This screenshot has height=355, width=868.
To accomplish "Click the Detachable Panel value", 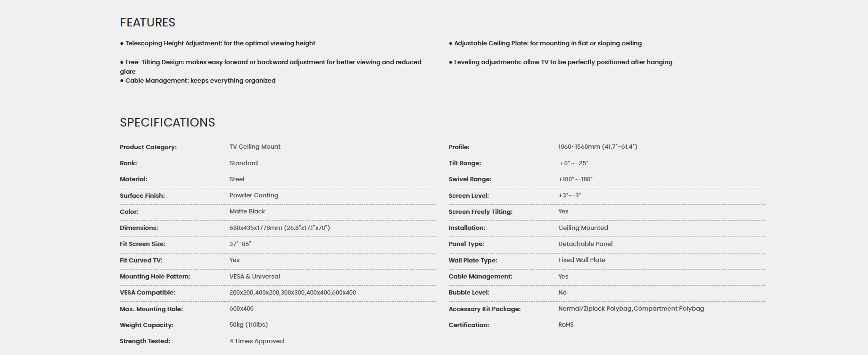I will pos(586,244).
